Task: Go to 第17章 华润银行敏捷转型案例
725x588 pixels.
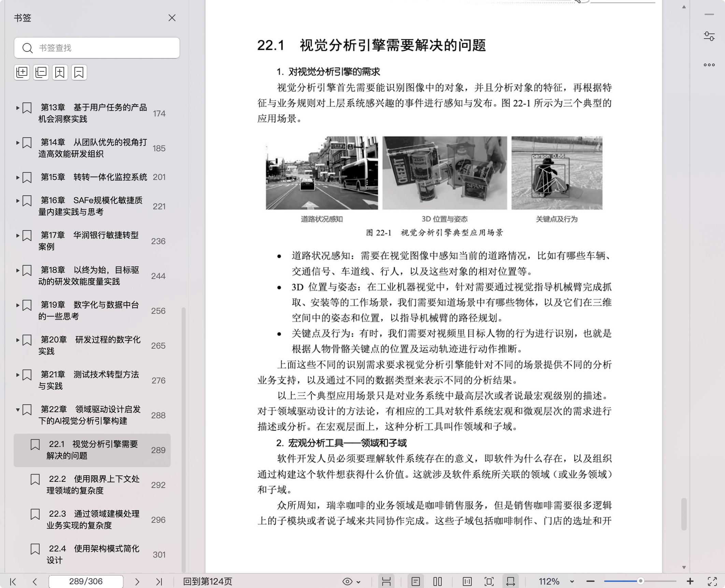Action: point(88,241)
